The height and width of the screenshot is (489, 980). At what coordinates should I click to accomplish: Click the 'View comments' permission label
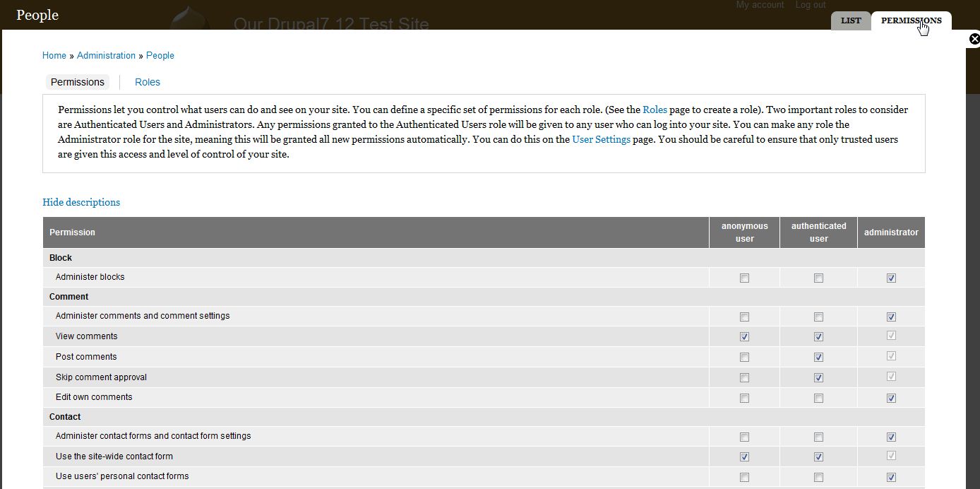coord(86,336)
